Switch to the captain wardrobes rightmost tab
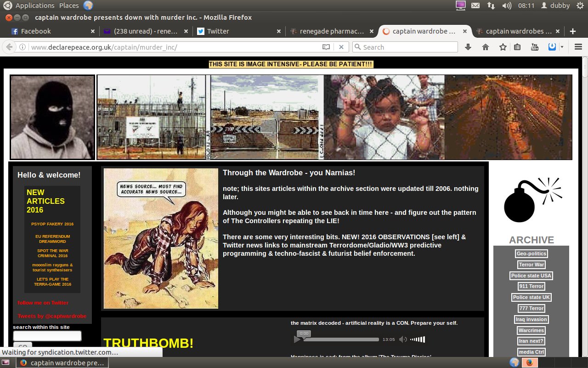This screenshot has height=368, width=588. (x=518, y=31)
